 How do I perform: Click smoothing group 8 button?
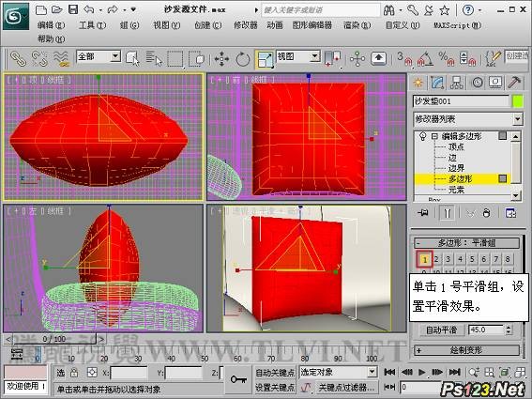[508, 259]
